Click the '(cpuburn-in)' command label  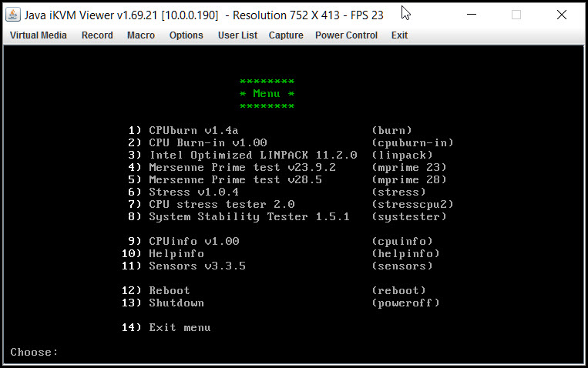point(412,142)
